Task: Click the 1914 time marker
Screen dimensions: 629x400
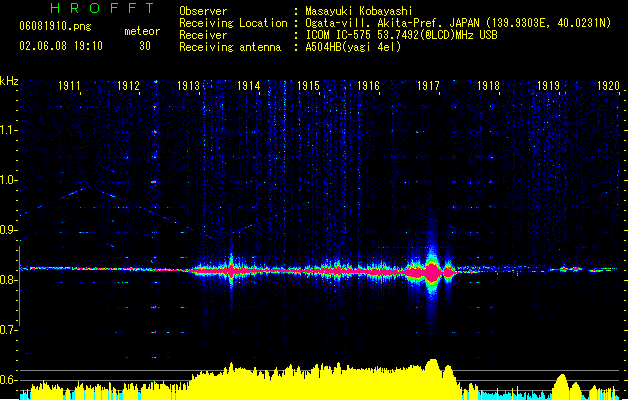Action: click(x=249, y=86)
